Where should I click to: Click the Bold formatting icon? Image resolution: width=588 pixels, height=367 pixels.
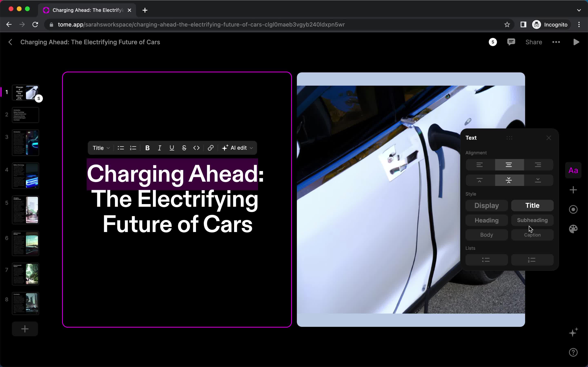(147, 148)
